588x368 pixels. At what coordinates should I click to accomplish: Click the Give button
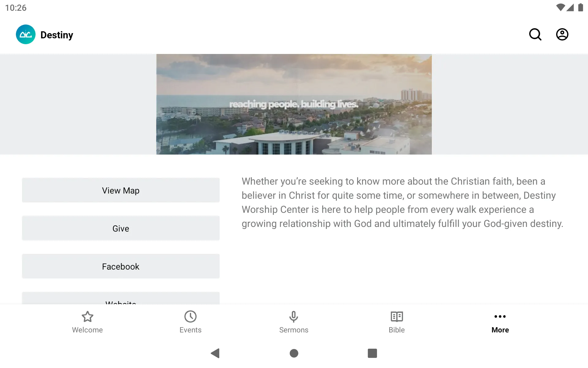point(121,228)
